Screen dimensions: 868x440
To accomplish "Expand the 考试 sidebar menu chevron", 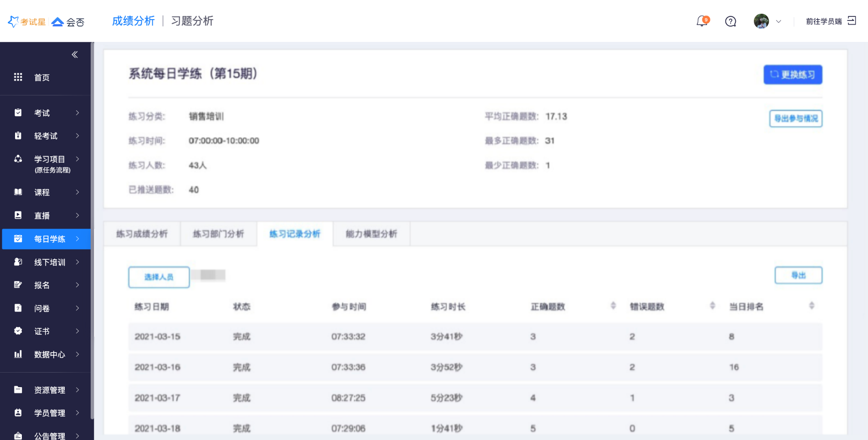I will tap(77, 113).
